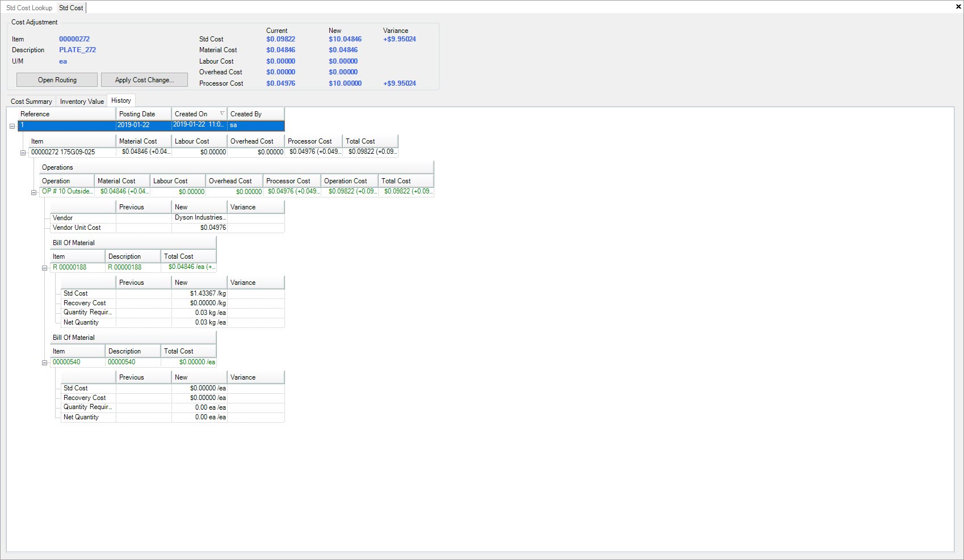Viewport: 964px width, 560px height.
Task: Click the Operation Cost column header
Action: coord(350,181)
